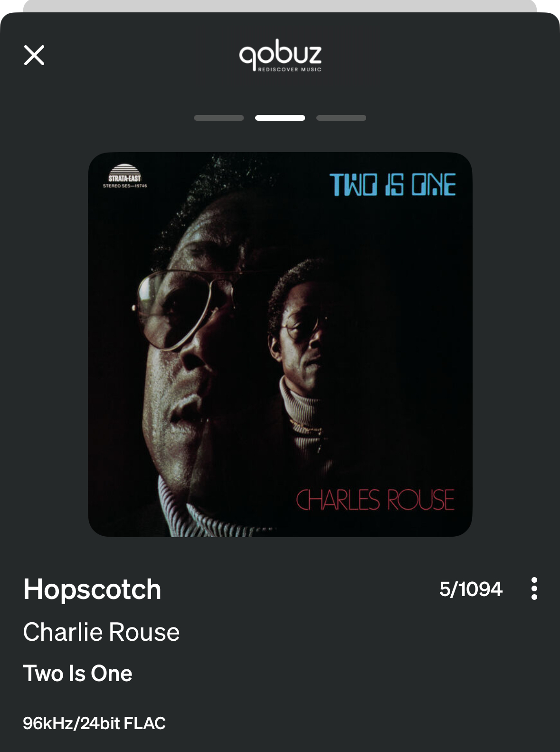Click the Rediscover Music tagline

[290, 69]
